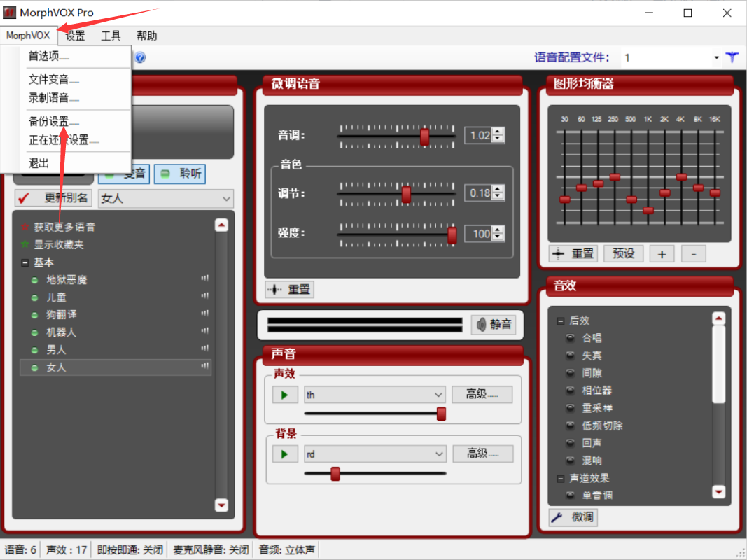This screenshot has height=560, width=747.
Task: Play the 声效 sound effect preview
Action: tap(285, 395)
